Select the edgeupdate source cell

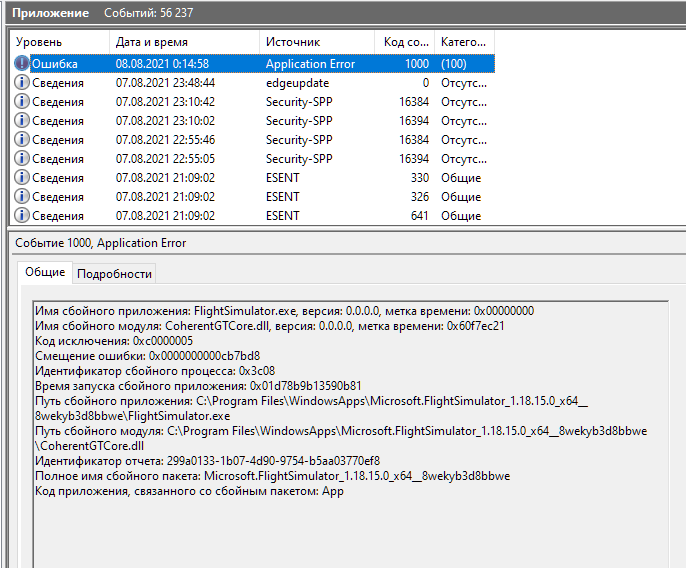click(298, 83)
